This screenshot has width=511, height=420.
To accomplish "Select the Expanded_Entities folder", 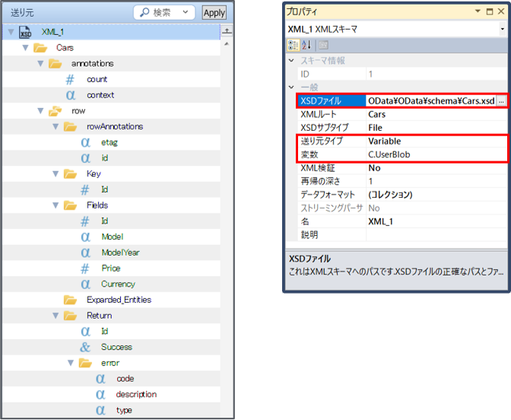I will coord(118,300).
